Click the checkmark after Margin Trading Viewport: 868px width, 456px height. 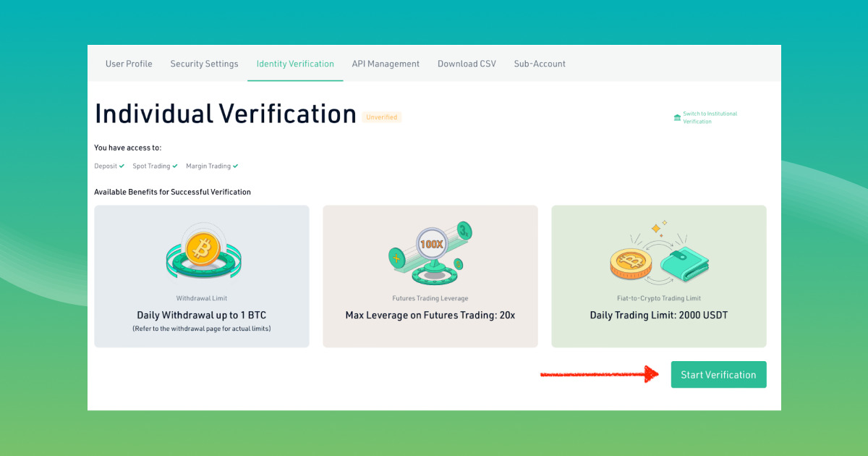click(235, 166)
